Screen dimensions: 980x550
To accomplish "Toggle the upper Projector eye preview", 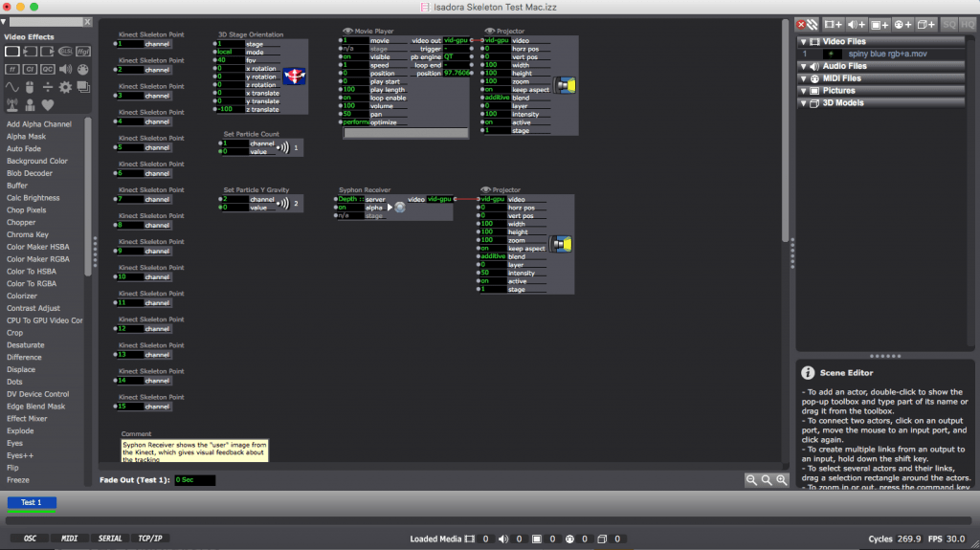I will [x=490, y=32].
